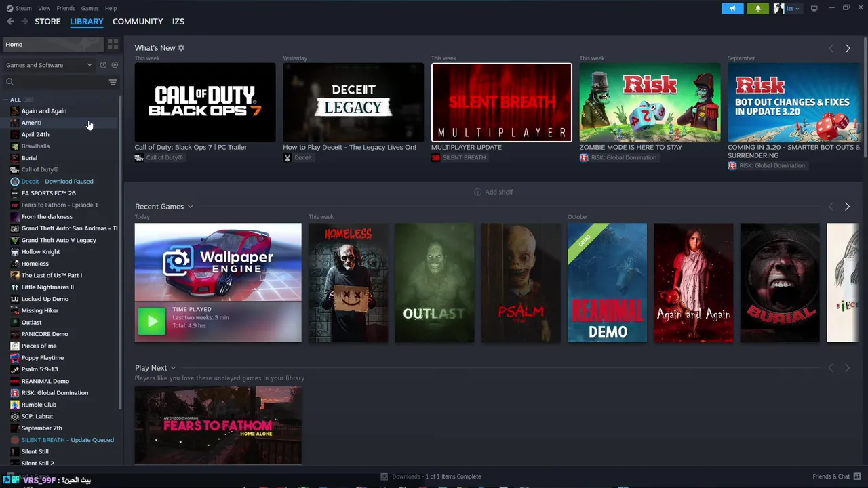Expand the Recent Games shelf dropdown

(x=190, y=207)
